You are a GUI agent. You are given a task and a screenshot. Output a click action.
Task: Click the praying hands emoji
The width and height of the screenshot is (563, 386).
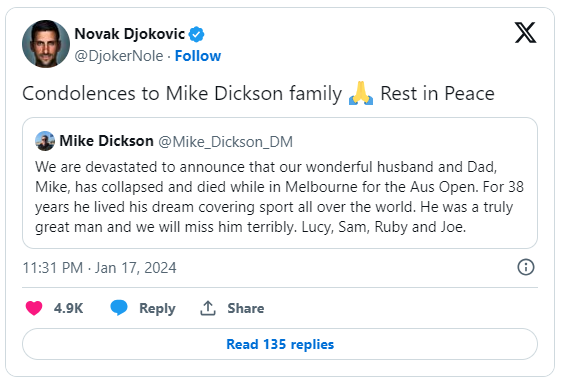pos(361,93)
